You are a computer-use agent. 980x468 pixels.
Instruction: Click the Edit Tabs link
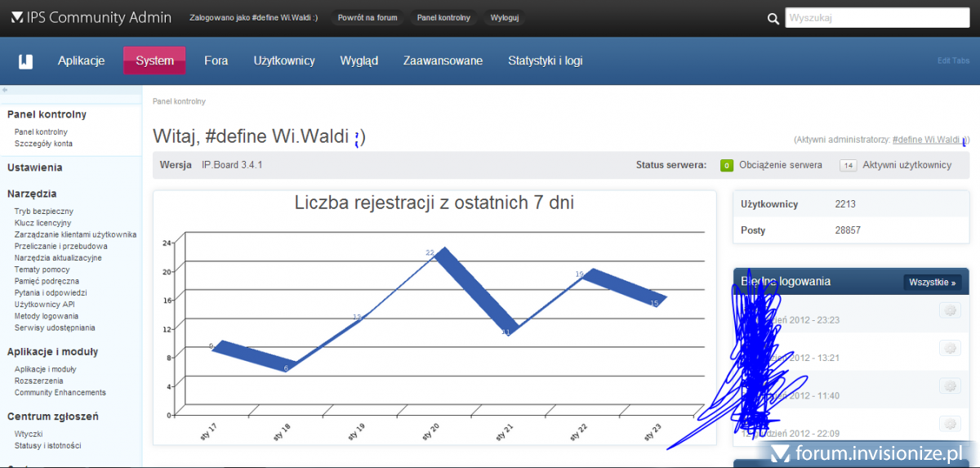953,60
